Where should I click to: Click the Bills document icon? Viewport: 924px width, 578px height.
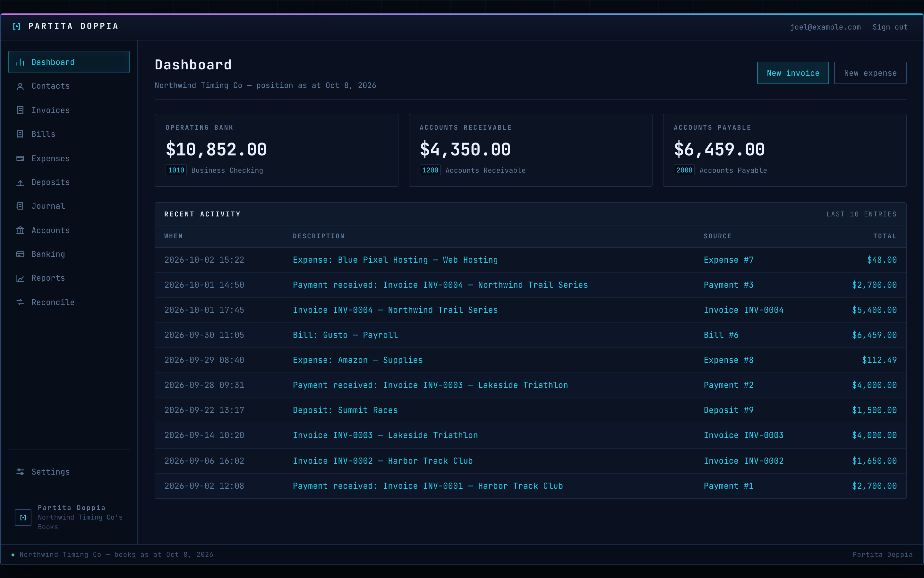tap(20, 134)
